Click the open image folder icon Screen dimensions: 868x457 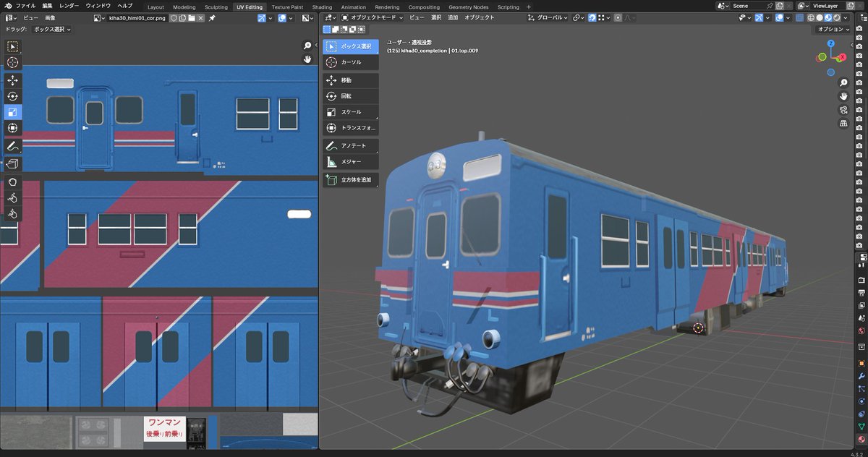(191, 18)
